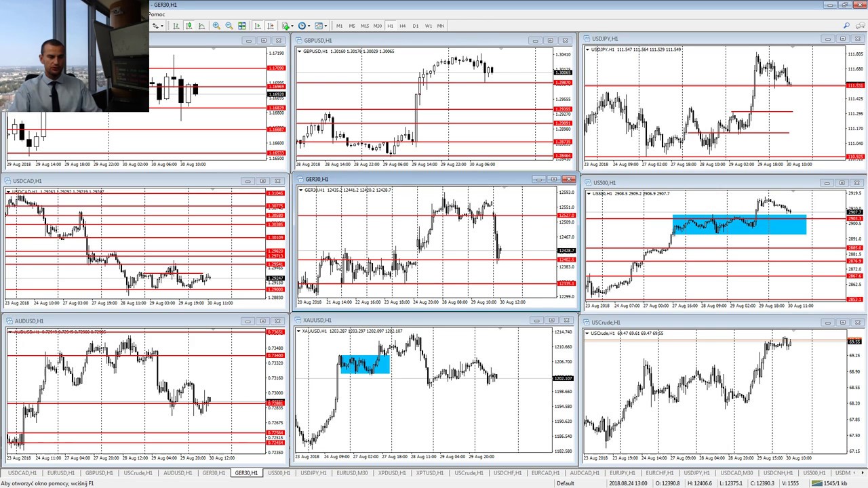This screenshot has height=488, width=868.
Task: Activate the US500,H1 chart window title bar
Action: [724, 182]
